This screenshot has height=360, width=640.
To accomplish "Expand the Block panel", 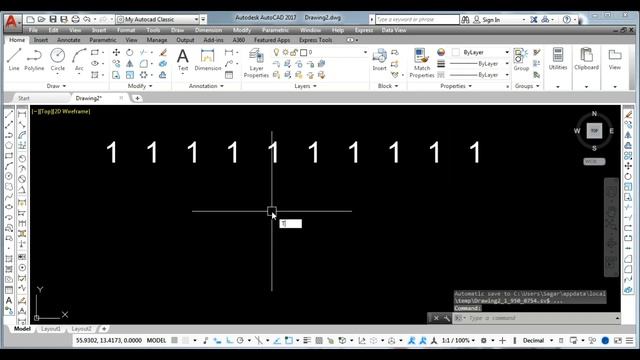I will [x=388, y=86].
